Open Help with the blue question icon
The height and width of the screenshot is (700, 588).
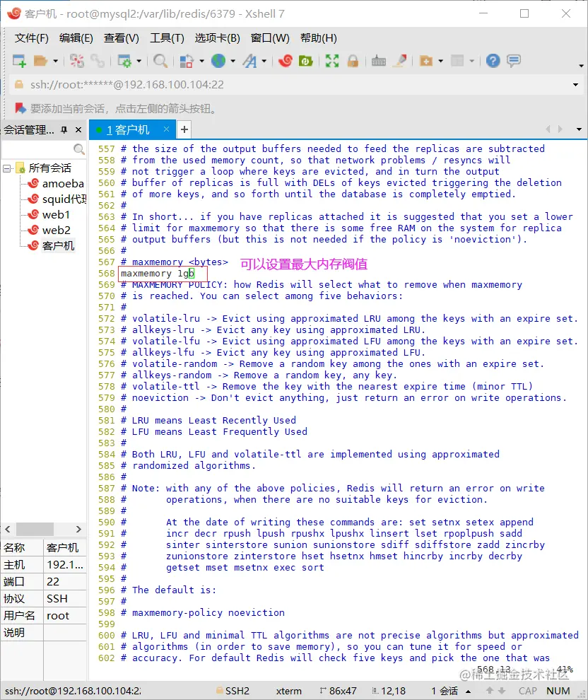tap(493, 61)
